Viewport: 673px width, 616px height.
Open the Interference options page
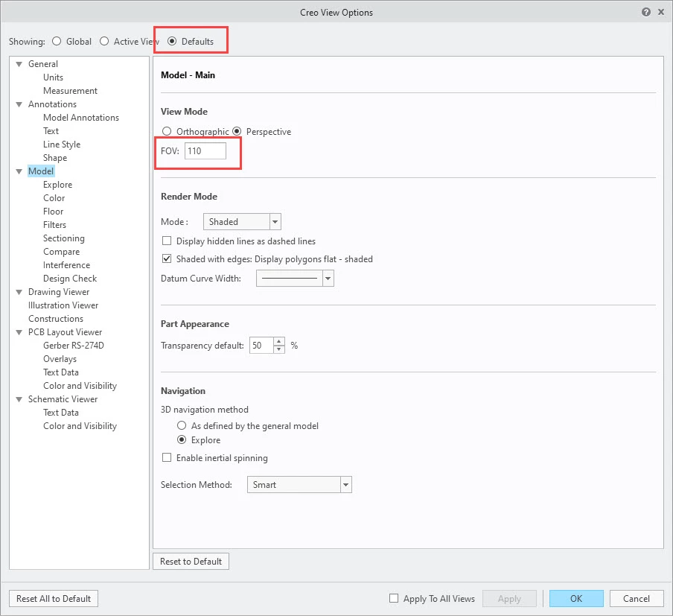(x=66, y=265)
